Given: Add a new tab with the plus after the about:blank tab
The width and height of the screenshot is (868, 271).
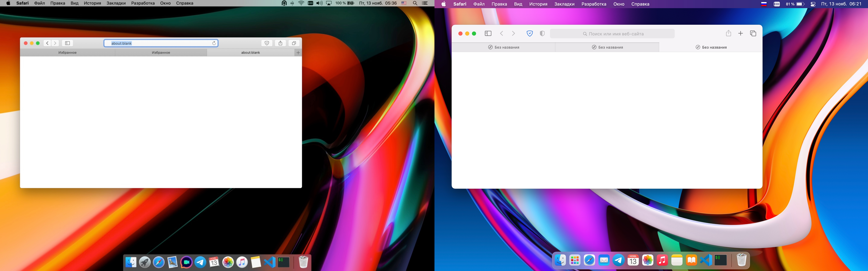Looking at the screenshot, I should point(298,53).
